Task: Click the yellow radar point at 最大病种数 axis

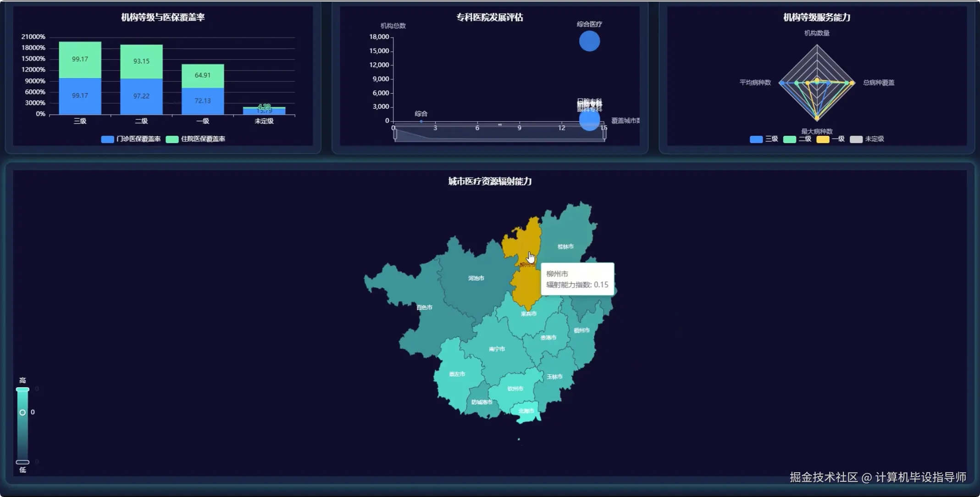Action: click(x=817, y=118)
